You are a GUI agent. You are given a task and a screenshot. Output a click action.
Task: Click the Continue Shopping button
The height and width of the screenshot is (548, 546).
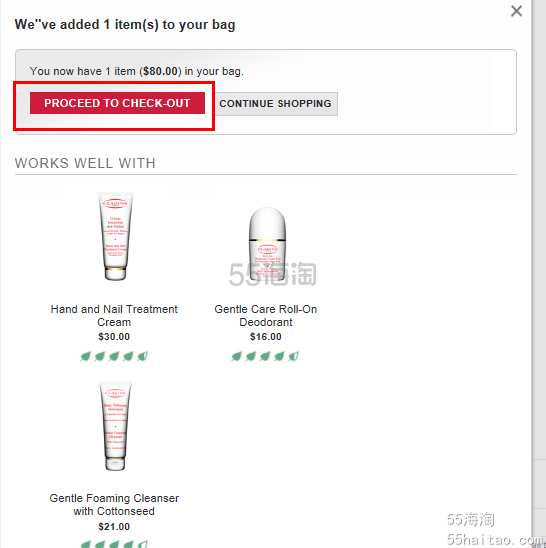pyautogui.click(x=275, y=104)
